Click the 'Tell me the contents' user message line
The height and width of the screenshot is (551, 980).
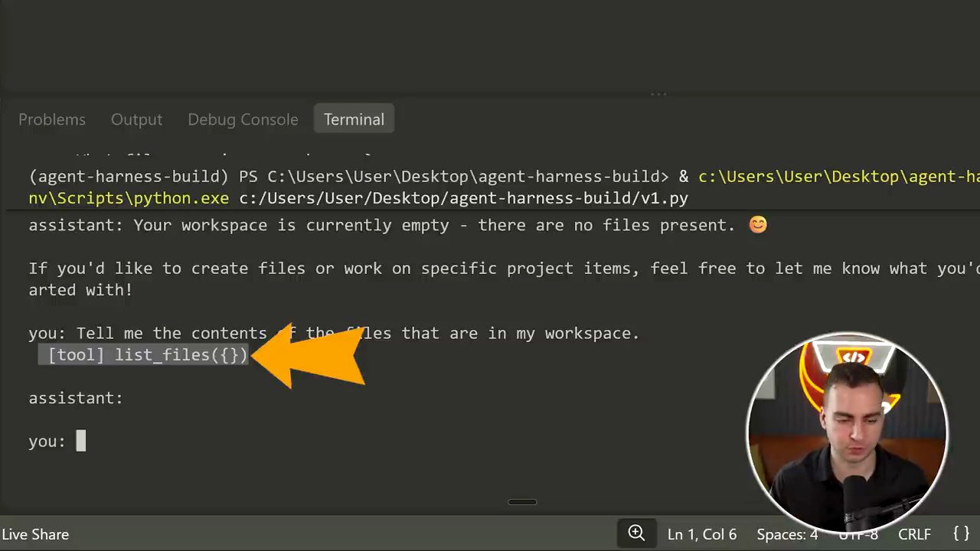[x=334, y=333]
